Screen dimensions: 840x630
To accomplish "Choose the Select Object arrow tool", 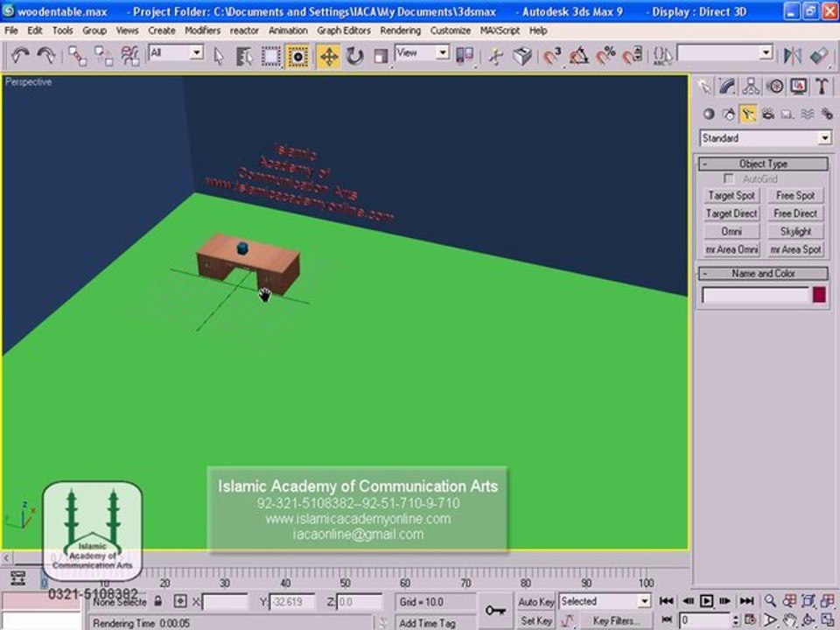I will tap(219, 56).
